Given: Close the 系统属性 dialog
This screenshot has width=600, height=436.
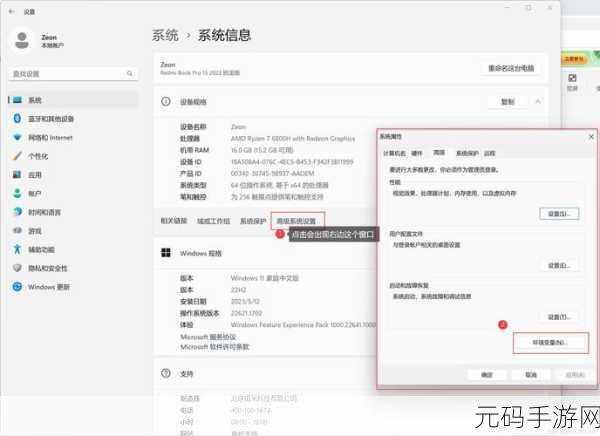Looking at the screenshot, I should coord(591,136).
